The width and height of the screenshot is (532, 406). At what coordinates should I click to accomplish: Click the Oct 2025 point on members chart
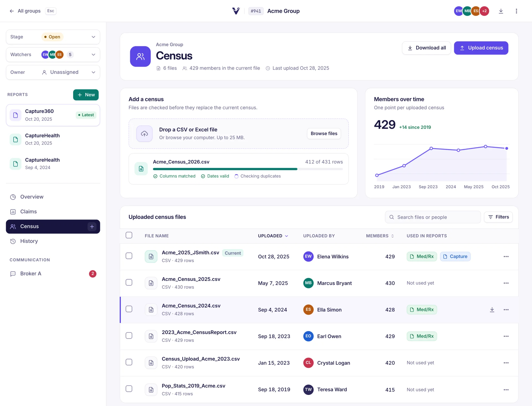click(x=507, y=149)
